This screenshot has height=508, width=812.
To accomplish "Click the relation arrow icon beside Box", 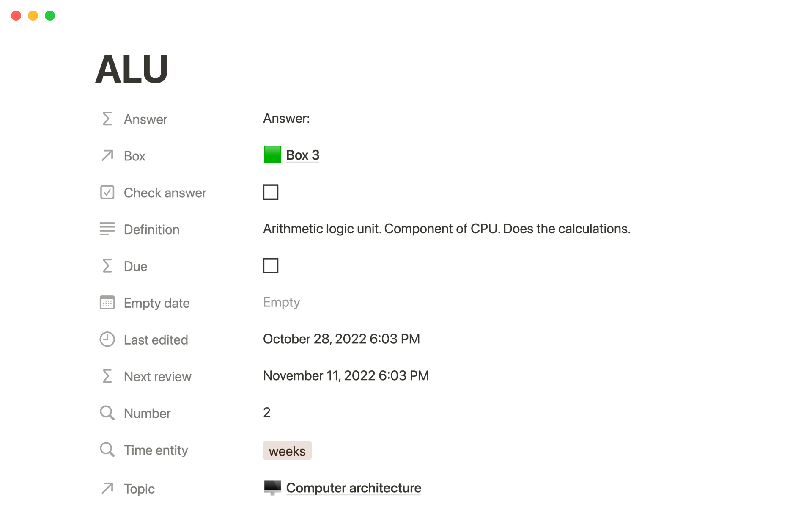I will [107, 156].
